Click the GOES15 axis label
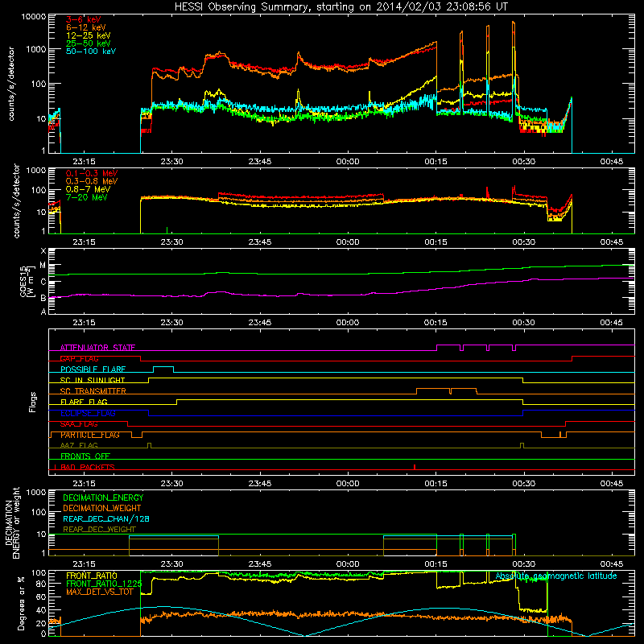Image resolution: width=644 pixels, height=644 pixels. 23,281
